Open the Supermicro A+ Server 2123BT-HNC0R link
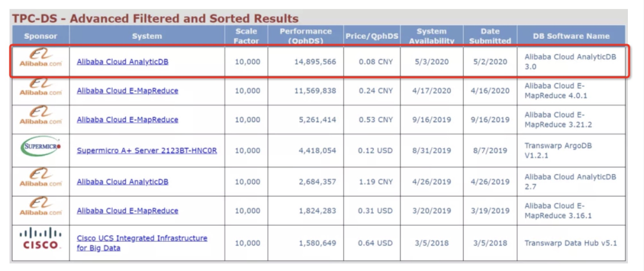This screenshot has height=271, width=644. (147, 150)
